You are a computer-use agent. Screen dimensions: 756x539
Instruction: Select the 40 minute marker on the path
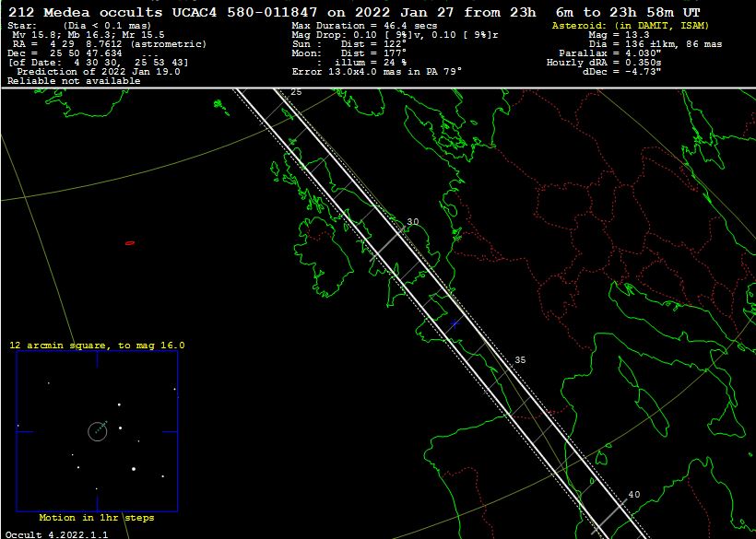coord(633,495)
